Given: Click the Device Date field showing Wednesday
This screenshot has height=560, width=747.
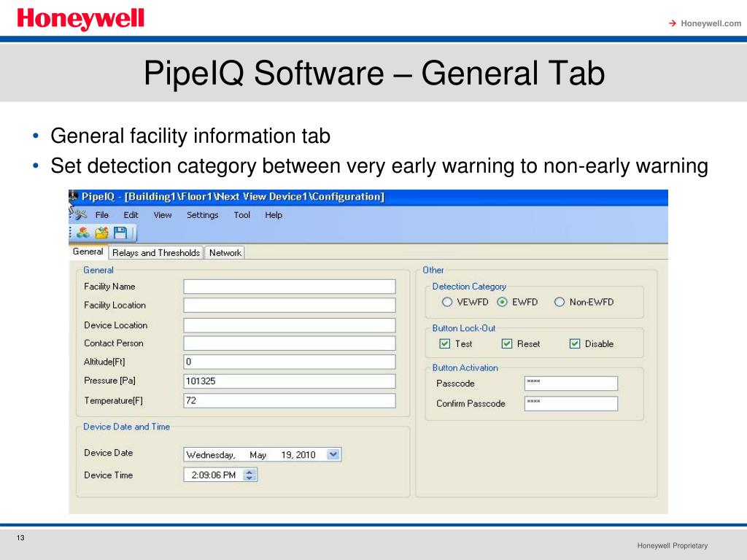Looking at the screenshot, I should 263,454.
